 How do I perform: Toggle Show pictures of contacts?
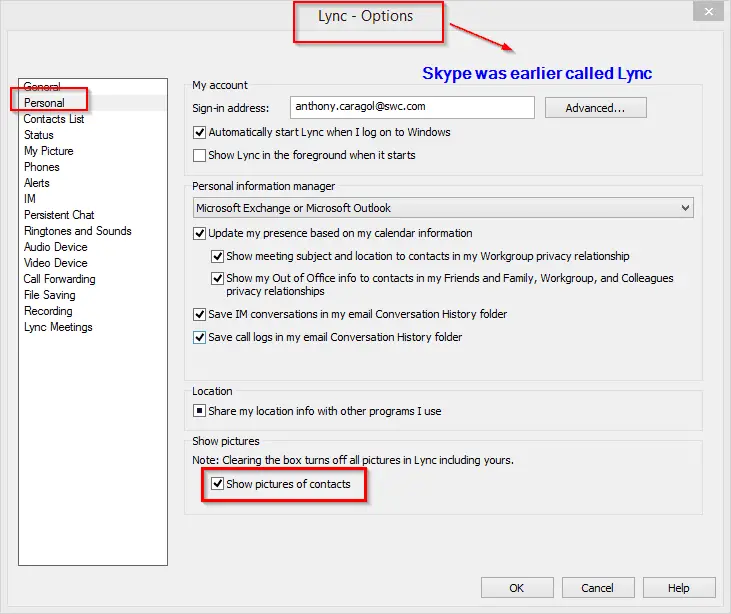pos(217,483)
